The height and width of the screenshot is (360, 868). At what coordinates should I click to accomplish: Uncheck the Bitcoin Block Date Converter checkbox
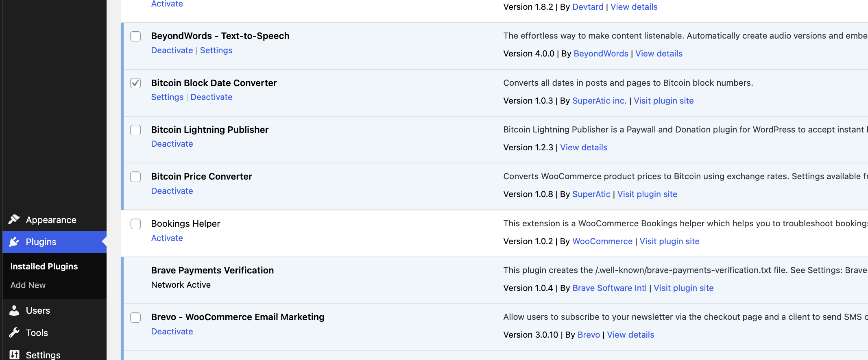point(135,83)
